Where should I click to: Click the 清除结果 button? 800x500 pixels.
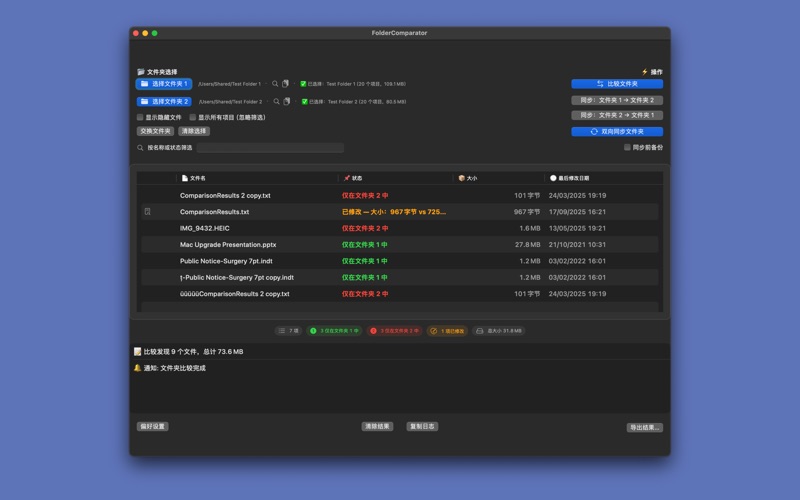pos(378,427)
